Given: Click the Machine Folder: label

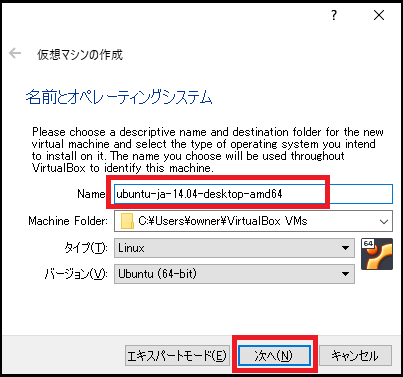Looking at the screenshot, I should (68, 221).
